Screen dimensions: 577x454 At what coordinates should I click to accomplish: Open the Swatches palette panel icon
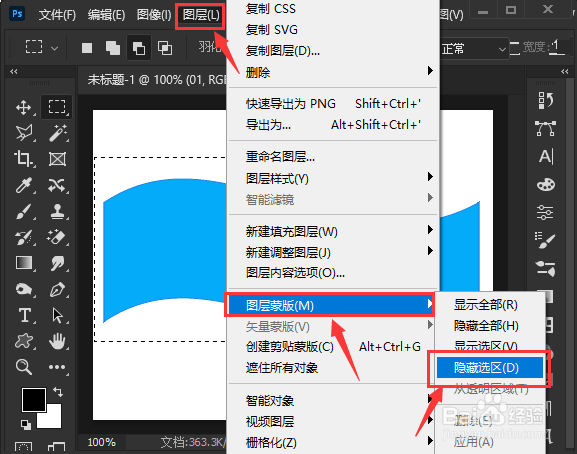tap(546, 184)
